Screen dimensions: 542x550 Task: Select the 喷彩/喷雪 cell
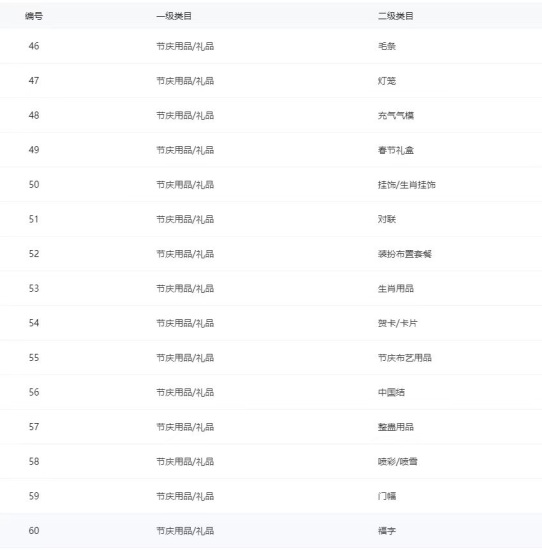(397, 462)
